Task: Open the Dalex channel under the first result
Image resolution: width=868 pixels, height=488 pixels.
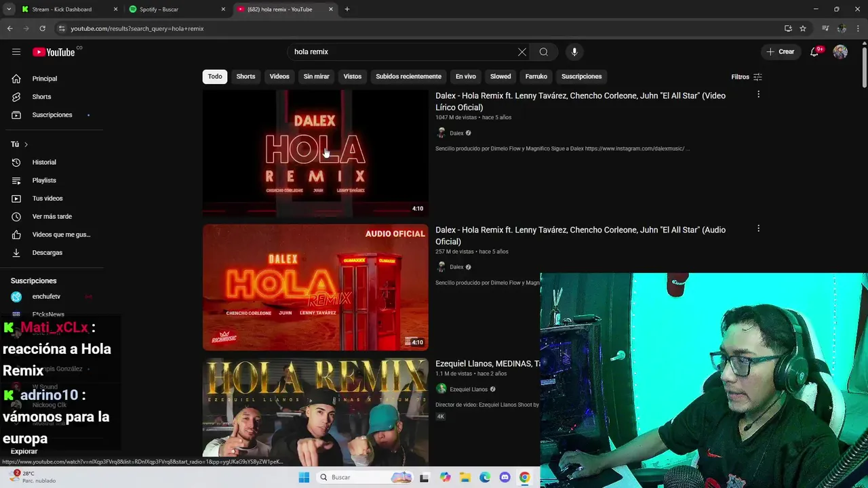Action: [x=456, y=133]
